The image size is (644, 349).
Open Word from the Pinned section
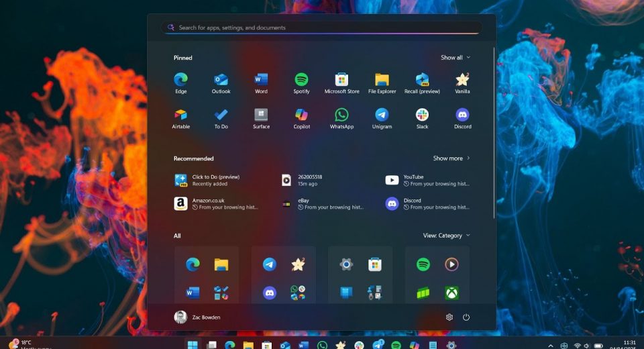261,83
